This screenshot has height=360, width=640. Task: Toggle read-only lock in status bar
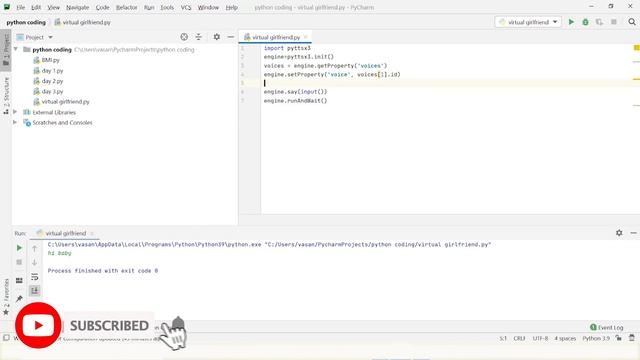[619, 338]
